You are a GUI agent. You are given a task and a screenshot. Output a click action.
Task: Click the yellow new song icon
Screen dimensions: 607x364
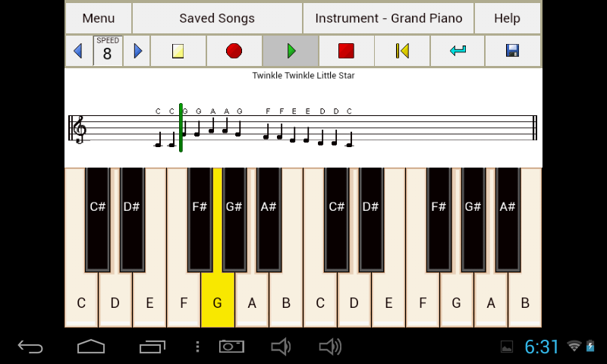(178, 51)
